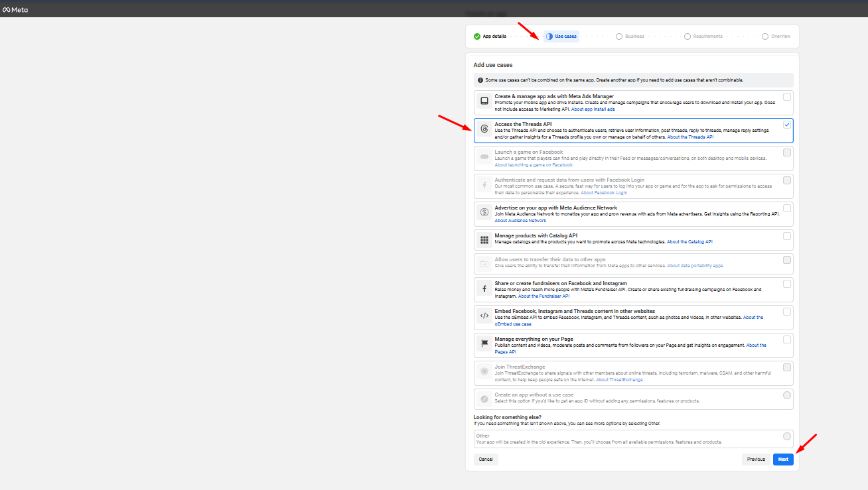Uncheck the Access the Threads API checkbox
The image size is (868, 490).
tap(786, 125)
